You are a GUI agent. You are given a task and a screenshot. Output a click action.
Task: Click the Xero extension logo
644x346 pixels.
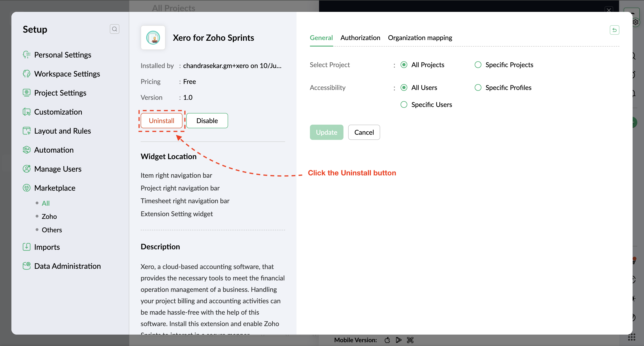point(153,38)
